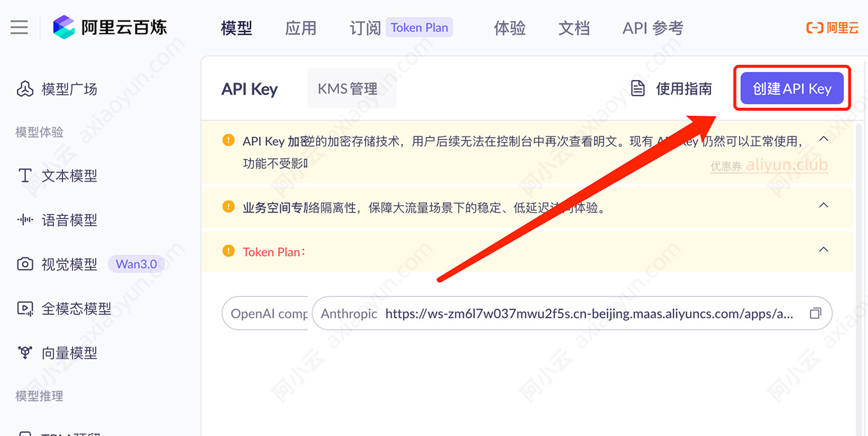Image resolution: width=868 pixels, height=436 pixels.
Task: Click the 创建 API Key button
Action: tap(792, 89)
